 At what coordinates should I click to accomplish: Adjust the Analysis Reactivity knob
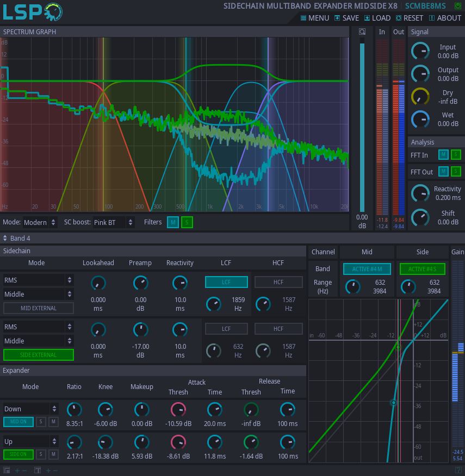pyautogui.click(x=420, y=193)
